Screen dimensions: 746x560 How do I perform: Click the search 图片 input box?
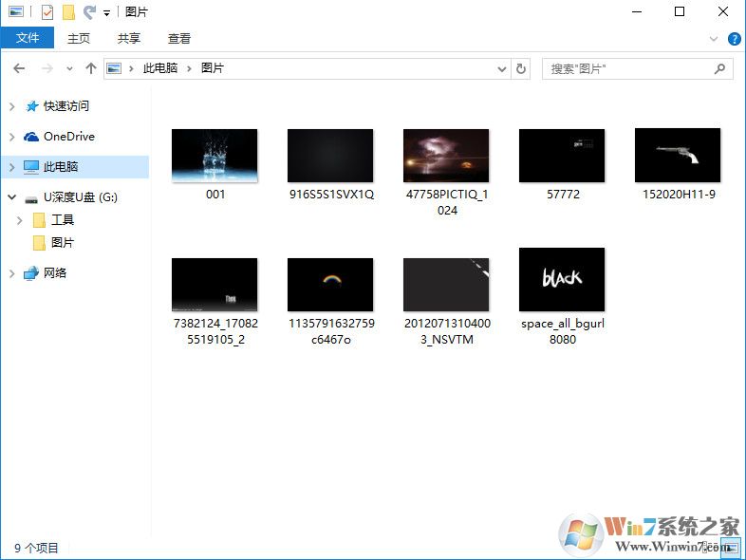626,68
